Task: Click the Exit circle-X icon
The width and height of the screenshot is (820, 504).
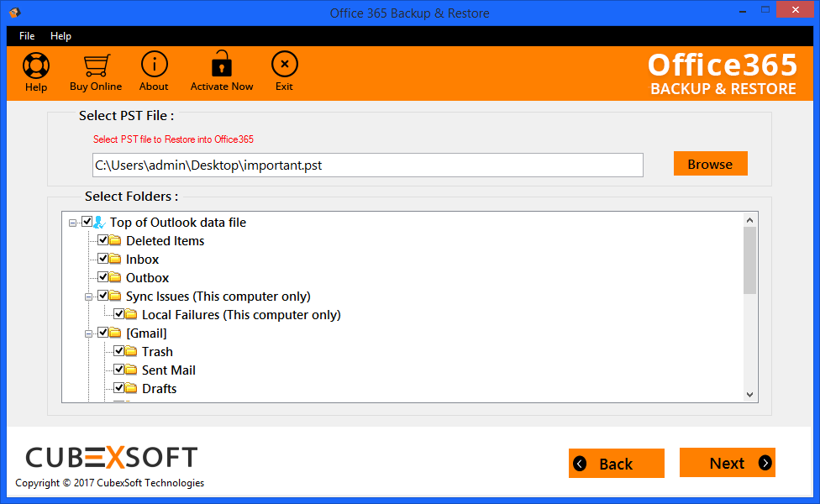Action: click(x=285, y=65)
